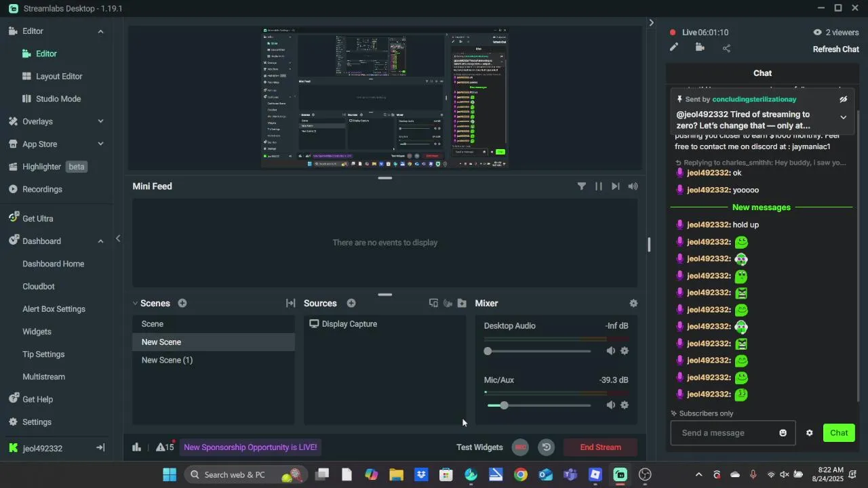Open the New Sponsorship Opportunity banner

[250, 447]
